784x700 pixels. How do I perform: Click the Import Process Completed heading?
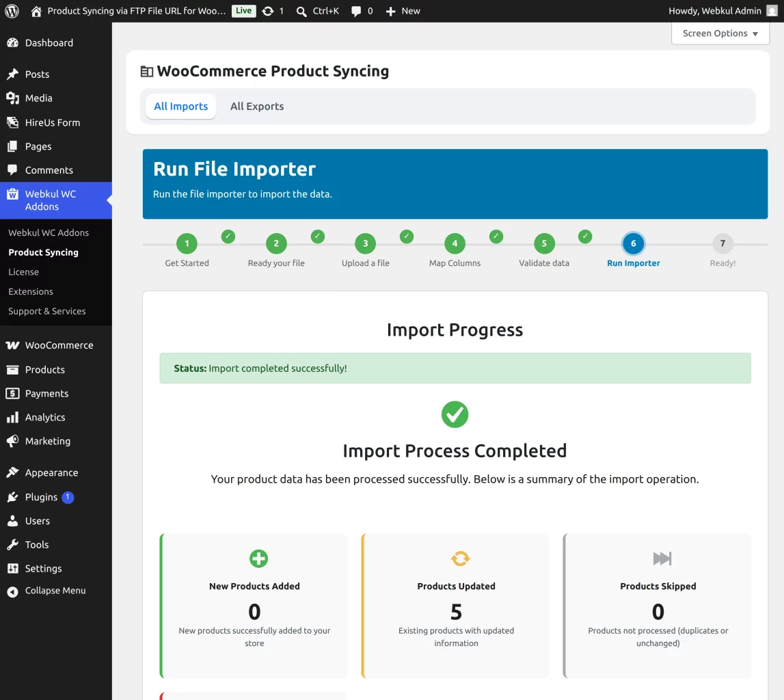pyautogui.click(x=455, y=451)
